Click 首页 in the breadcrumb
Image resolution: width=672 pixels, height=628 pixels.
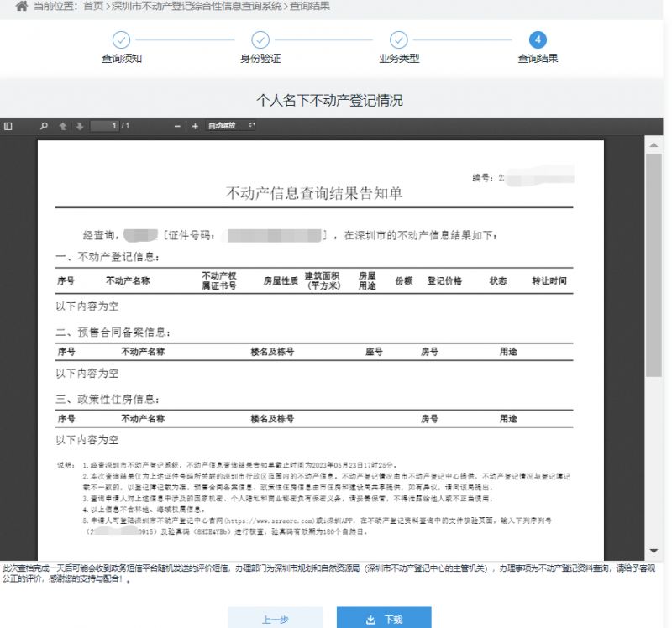point(93,7)
